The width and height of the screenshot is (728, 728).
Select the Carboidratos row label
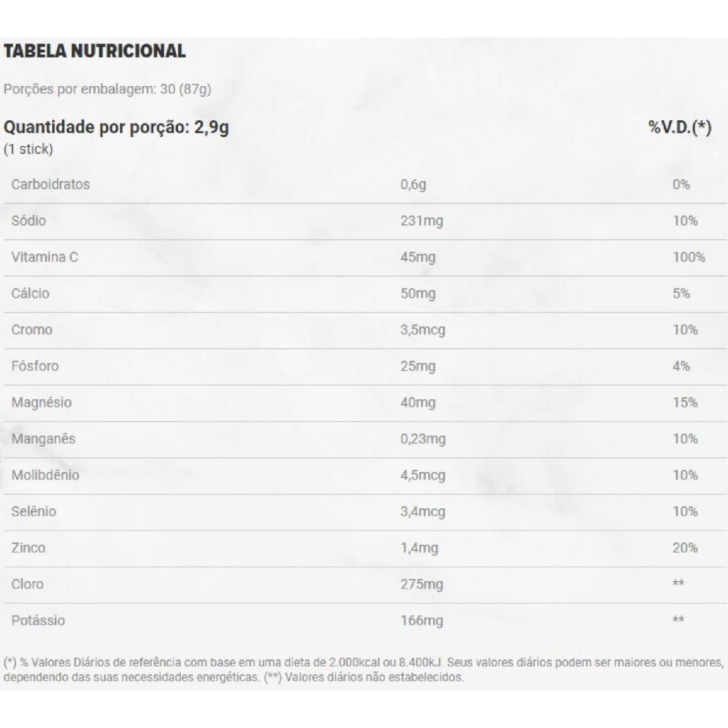click(x=50, y=184)
